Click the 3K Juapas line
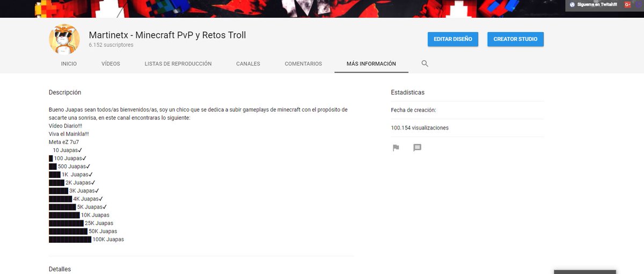This screenshot has height=274, width=644. click(x=74, y=191)
